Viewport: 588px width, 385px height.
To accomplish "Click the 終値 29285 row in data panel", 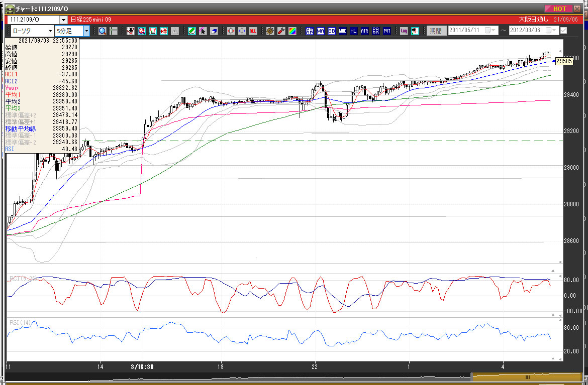I will click(41, 68).
